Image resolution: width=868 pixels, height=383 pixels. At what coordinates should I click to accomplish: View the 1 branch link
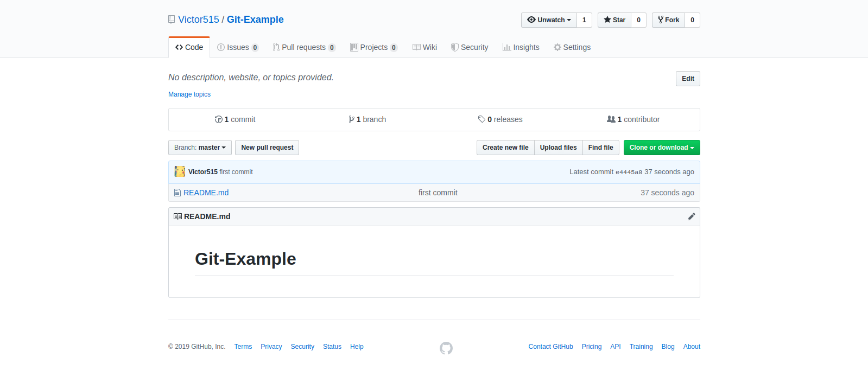click(x=368, y=119)
